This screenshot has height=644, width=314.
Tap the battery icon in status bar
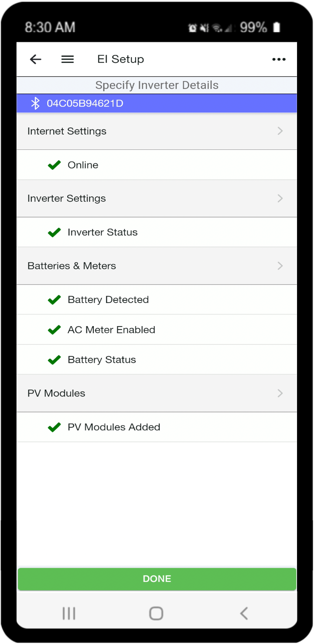(276, 27)
